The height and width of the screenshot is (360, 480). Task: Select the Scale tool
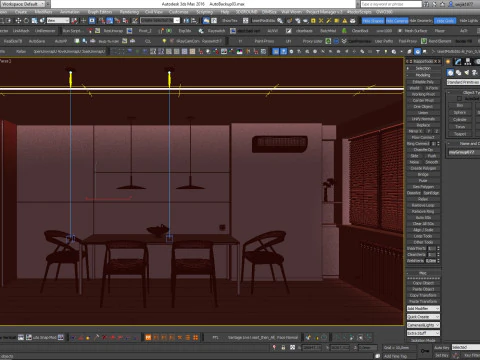34,21
